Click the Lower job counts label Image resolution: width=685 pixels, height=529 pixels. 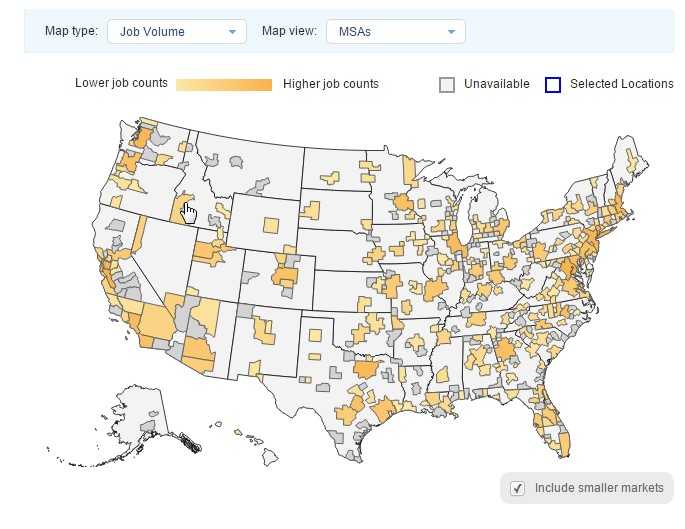pyautogui.click(x=121, y=84)
